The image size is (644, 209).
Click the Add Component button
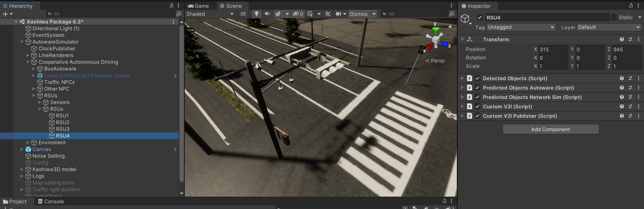[x=551, y=129]
